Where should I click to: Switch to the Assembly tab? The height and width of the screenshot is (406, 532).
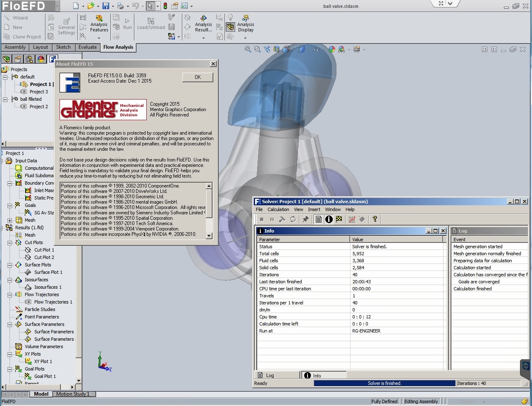pos(15,47)
